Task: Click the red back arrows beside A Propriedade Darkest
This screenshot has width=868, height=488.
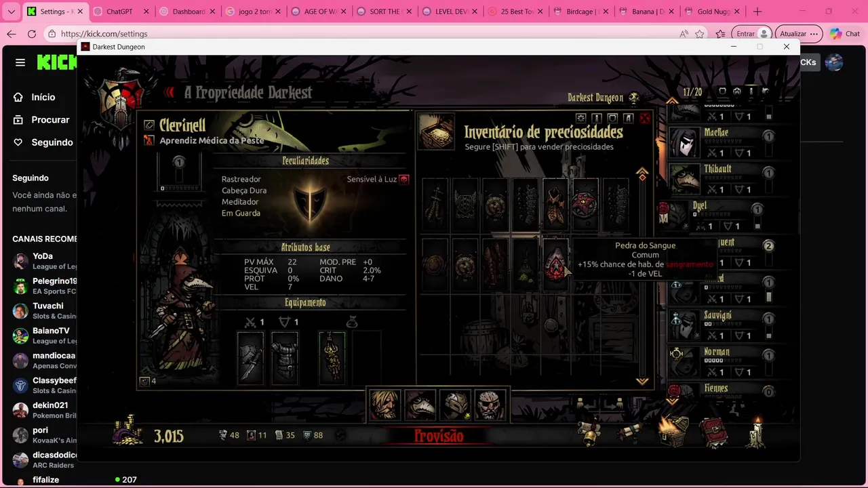Action: tap(170, 93)
